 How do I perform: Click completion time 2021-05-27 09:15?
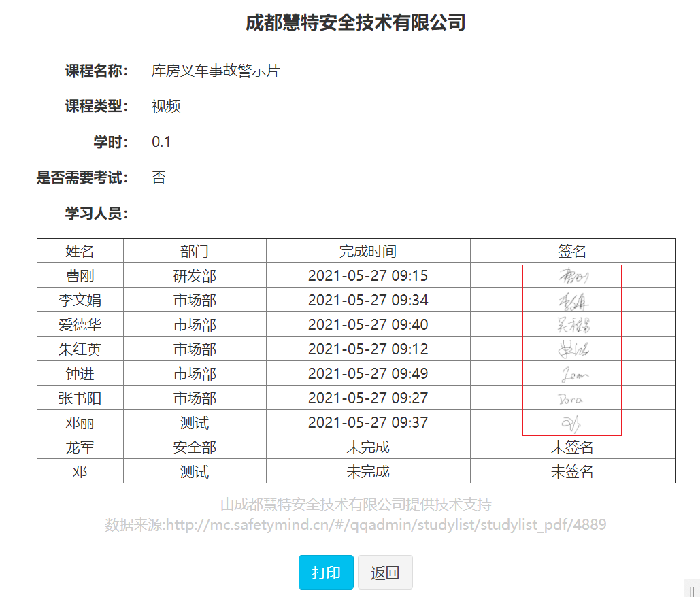tap(368, 276)
